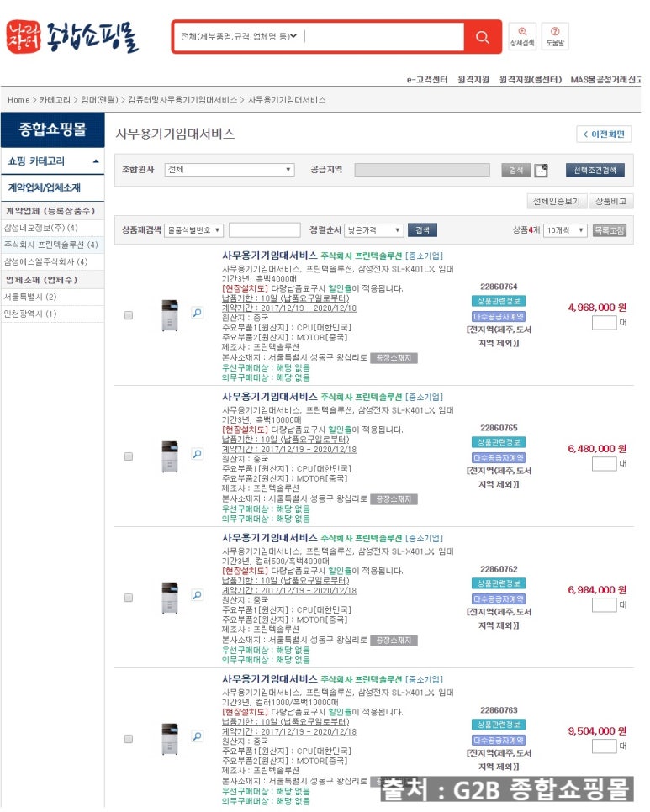Viewport: 650px width, 812px height.
Task: Open 원격지원(콜센터) top menu
Action: (x=531, y=79)
